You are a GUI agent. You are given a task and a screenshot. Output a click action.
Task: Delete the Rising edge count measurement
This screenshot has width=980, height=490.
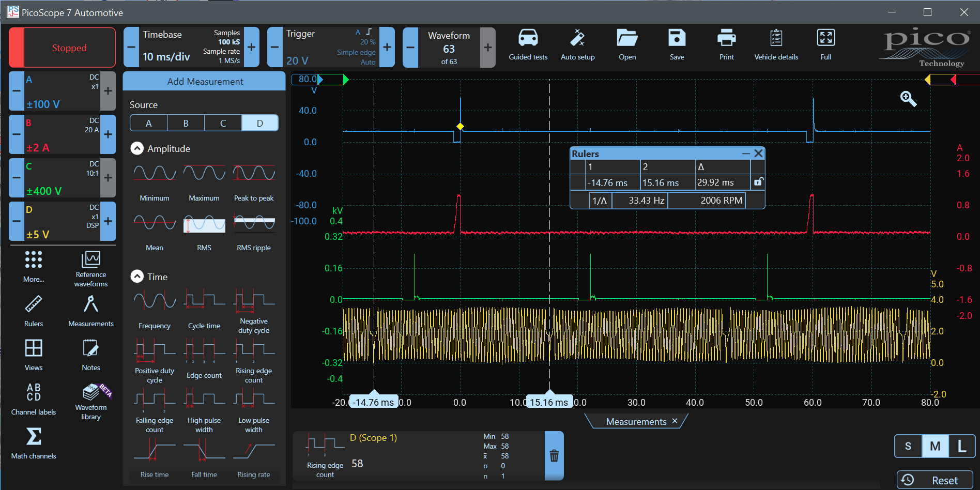point(554,455)
